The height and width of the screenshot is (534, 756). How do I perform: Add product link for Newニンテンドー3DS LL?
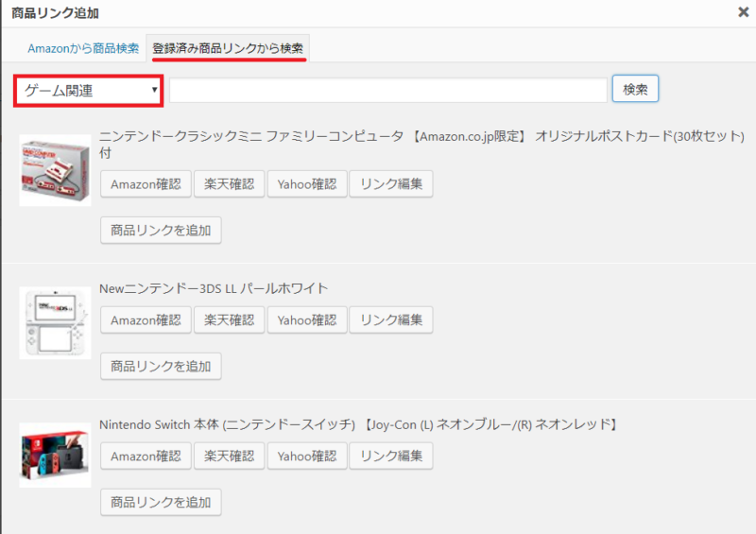161,366
